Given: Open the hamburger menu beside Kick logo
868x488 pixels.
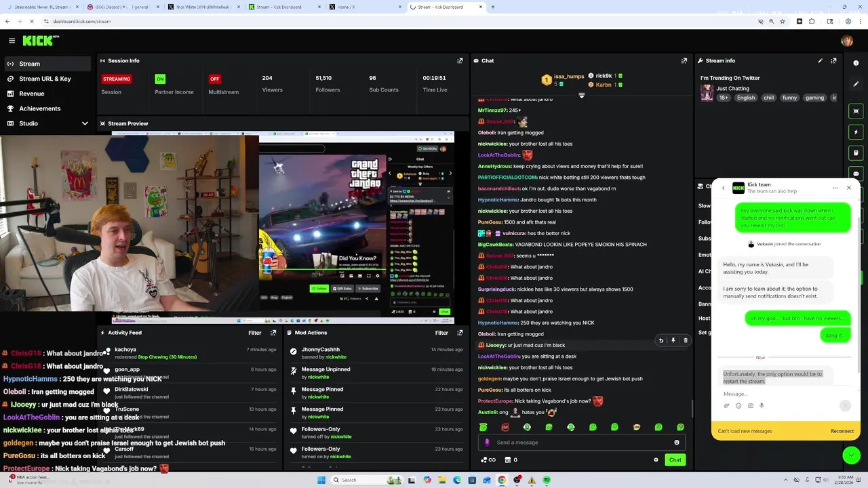Looking at the screenshot, I should [x=12, y=41].
